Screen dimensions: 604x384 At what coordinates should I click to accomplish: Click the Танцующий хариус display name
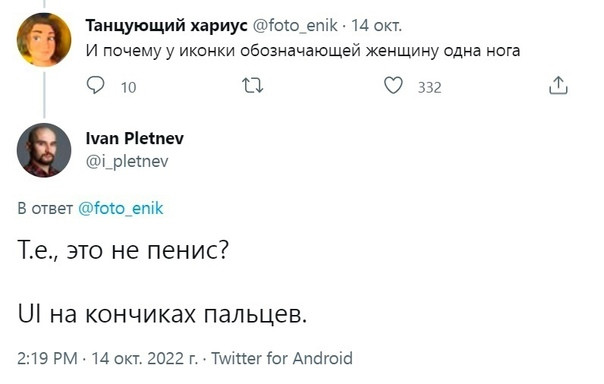[166, 26]
